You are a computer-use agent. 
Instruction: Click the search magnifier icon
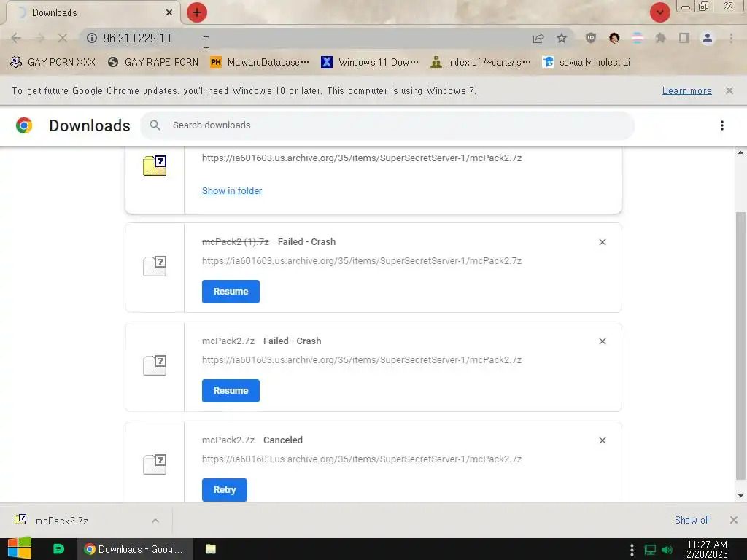click(x=155, y=125)
